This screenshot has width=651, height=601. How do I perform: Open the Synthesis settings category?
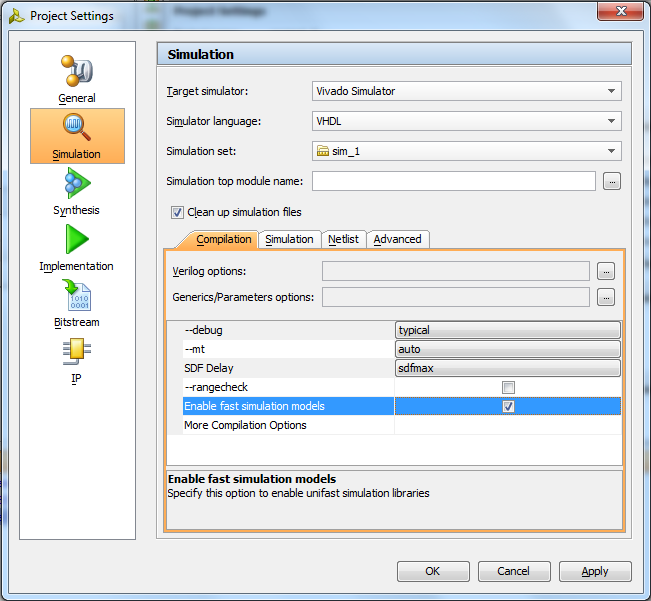[77, 192]
